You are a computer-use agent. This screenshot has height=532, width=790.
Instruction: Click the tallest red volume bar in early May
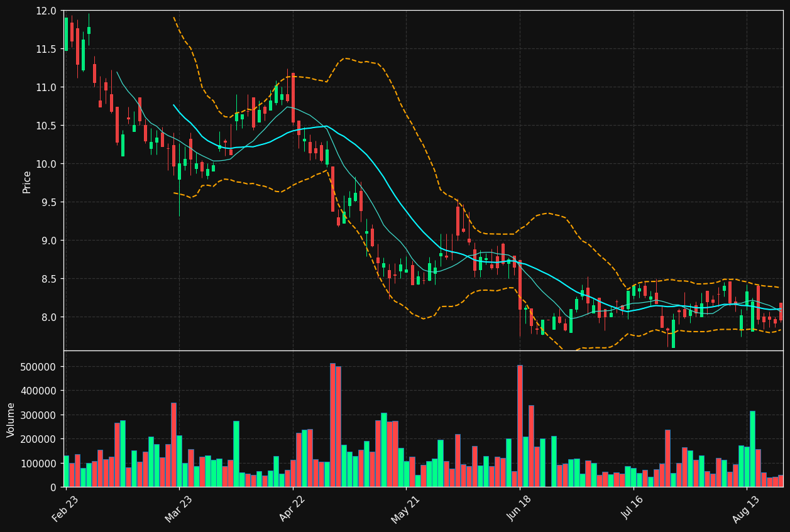click(332, 425)
